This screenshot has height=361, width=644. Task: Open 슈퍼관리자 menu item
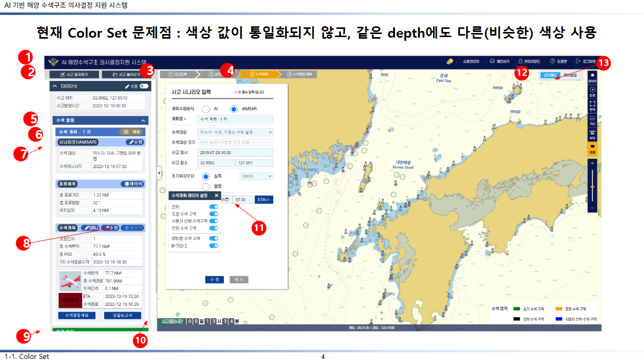pos(471,61)
